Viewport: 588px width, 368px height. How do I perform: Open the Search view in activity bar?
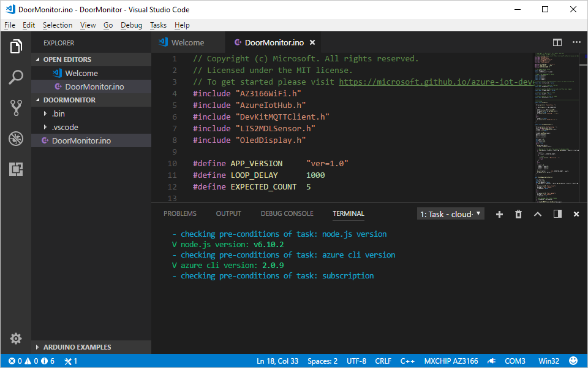[x=16, y=77]
